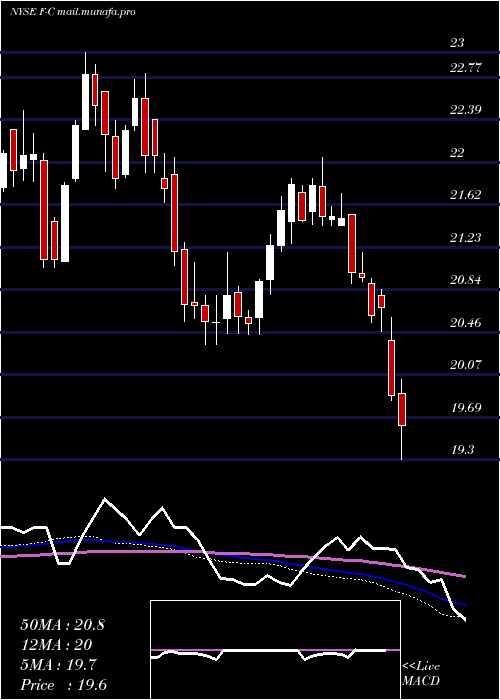This screenshot has width=500, height=700.
Task: Select the 5MA : 19.7 value
Action: coord(56,665)
